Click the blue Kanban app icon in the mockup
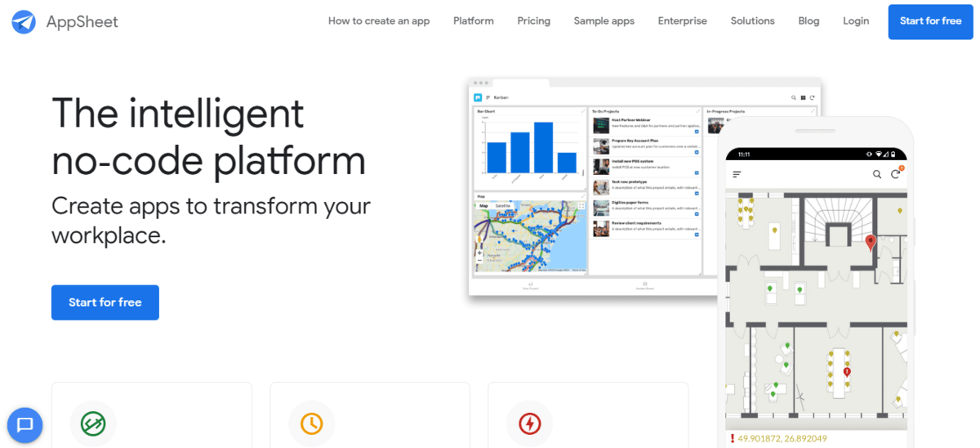Screen dimensions: 980x448 478,97
